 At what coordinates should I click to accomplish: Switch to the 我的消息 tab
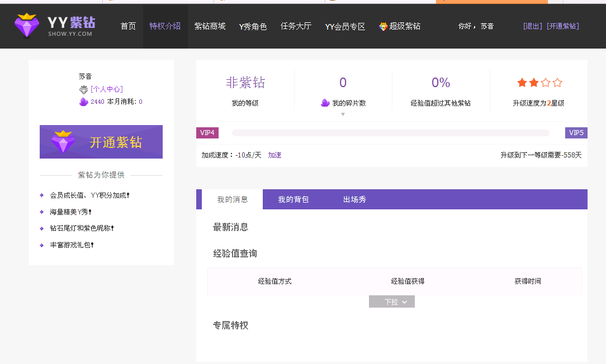click(x=232, y=199)
